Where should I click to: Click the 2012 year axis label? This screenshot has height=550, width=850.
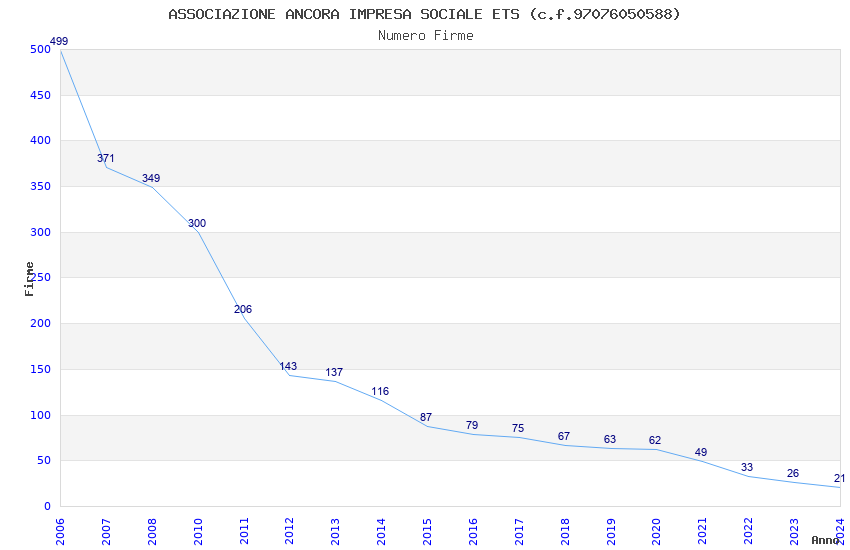coord(289,532)
